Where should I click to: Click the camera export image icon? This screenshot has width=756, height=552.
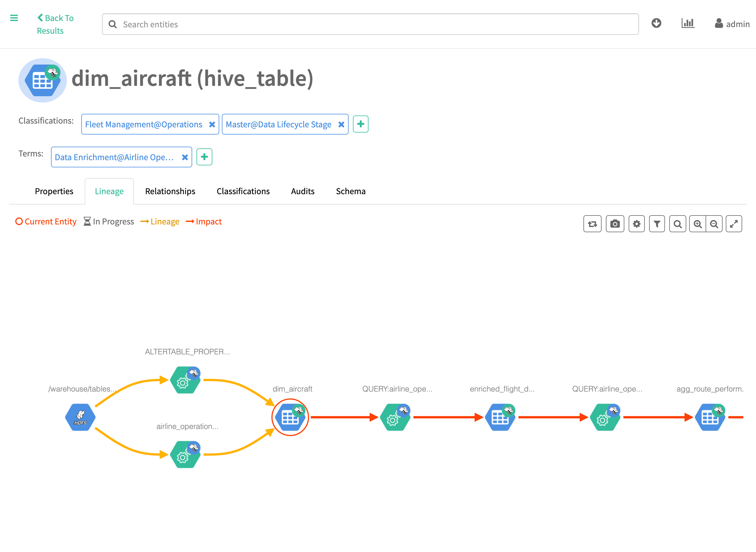615,224
